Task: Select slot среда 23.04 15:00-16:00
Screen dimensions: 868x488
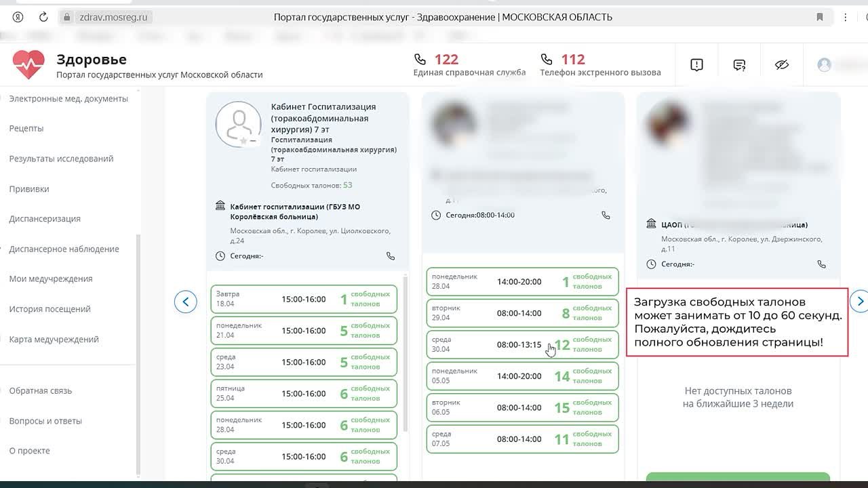Action: [304, 363]
